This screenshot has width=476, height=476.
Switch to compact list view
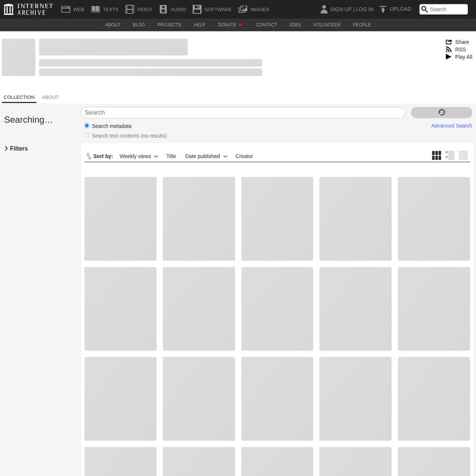coord(463,156)
